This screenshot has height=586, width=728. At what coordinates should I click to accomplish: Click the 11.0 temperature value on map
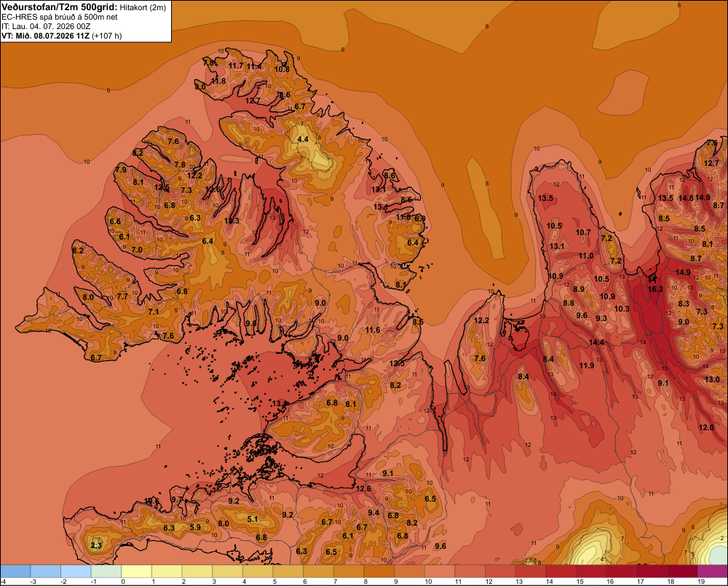click(x=586, y=256)
